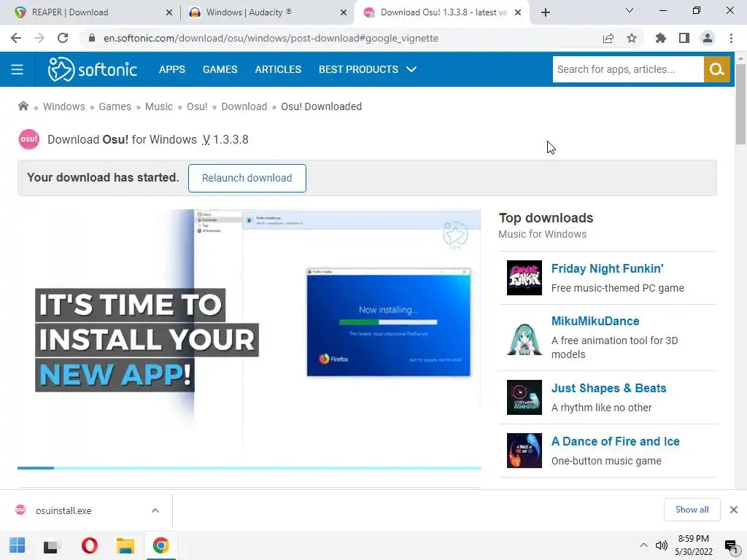Screen dimensions: 747x560
Task: Open Chrome profile avatar
Action: (x=708, y=38)
